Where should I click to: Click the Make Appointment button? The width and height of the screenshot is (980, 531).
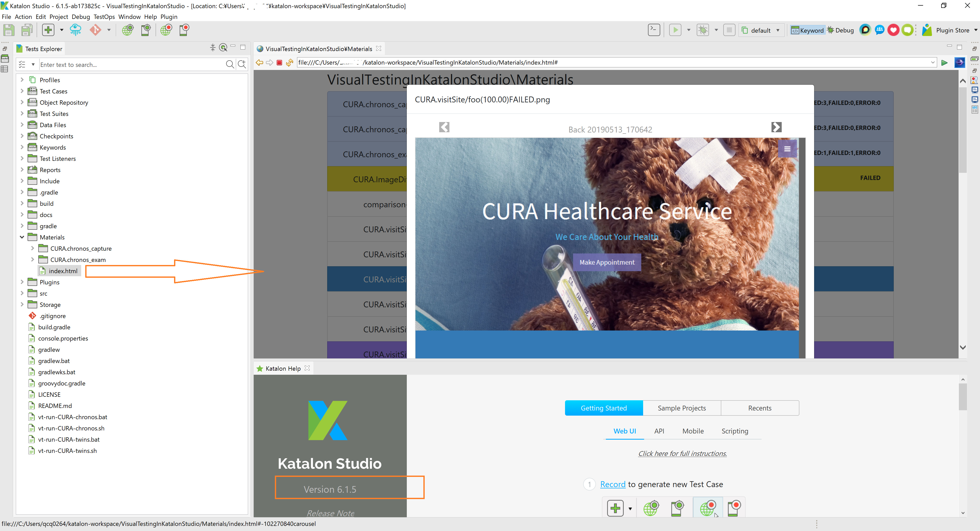coord(607,262)
